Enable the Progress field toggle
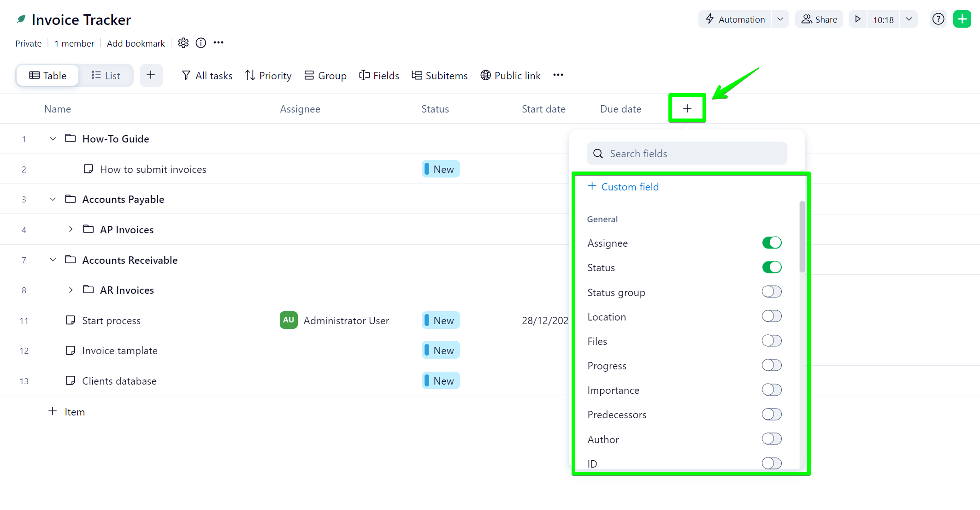980x510 pixels. coord(772,366)
